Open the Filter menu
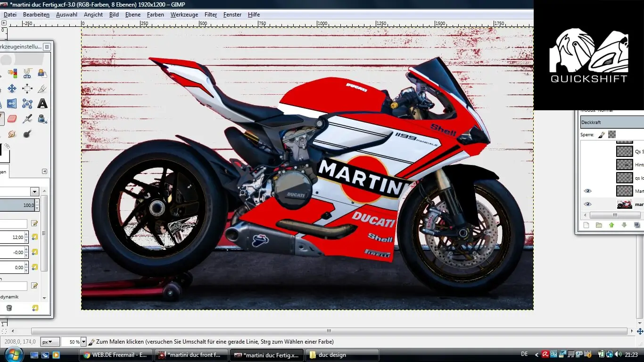Viewport: 644px width, 362px height. click(211, 15)
